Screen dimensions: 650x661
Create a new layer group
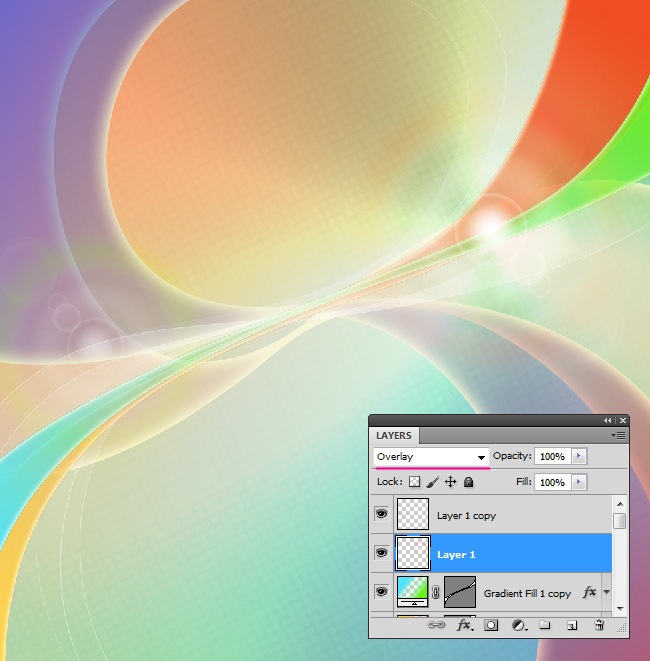(545, 625)
